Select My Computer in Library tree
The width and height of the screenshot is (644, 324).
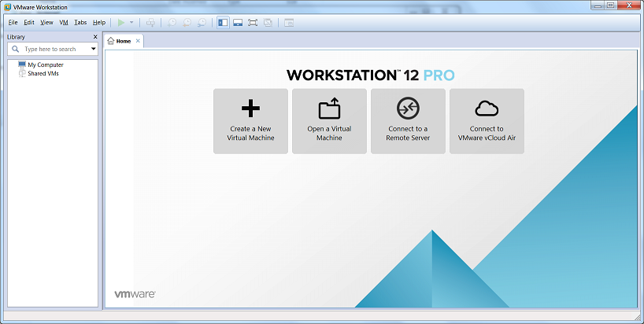pyautogui.click(x=46, y=64)
